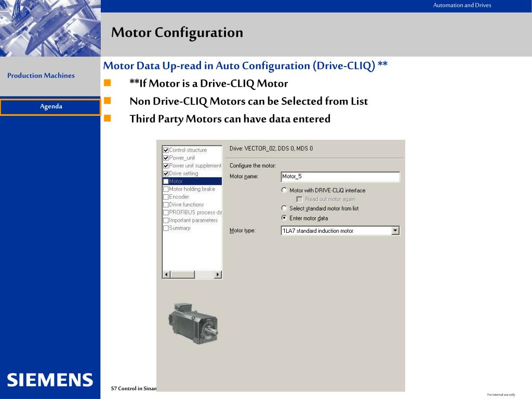Click the Motor name input field

340,177
